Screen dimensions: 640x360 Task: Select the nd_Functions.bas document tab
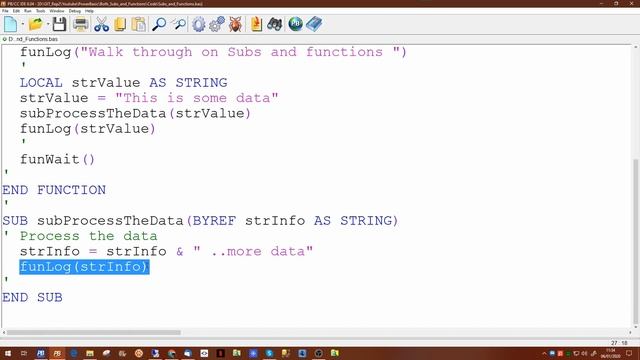coord(30,39)
